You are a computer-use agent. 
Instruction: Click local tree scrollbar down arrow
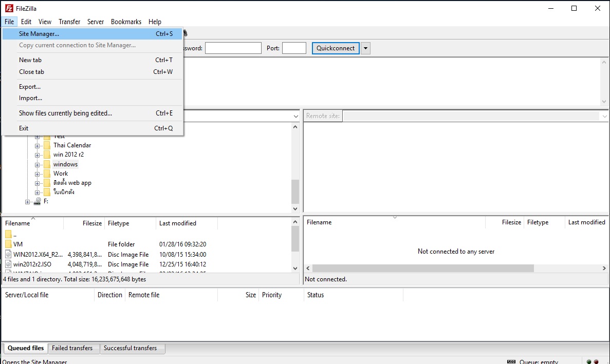pyautogui.click(x=295, y=208)
